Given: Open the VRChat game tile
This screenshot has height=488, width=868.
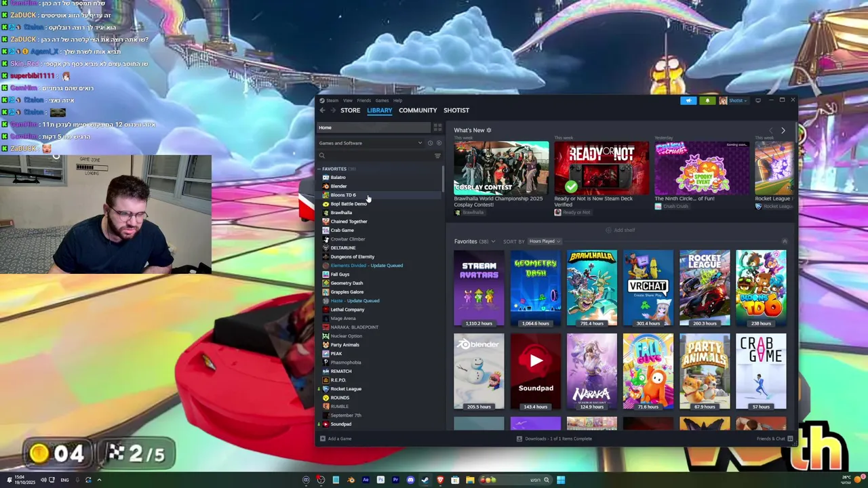Looking at the screenshot, I should [648, 289].
